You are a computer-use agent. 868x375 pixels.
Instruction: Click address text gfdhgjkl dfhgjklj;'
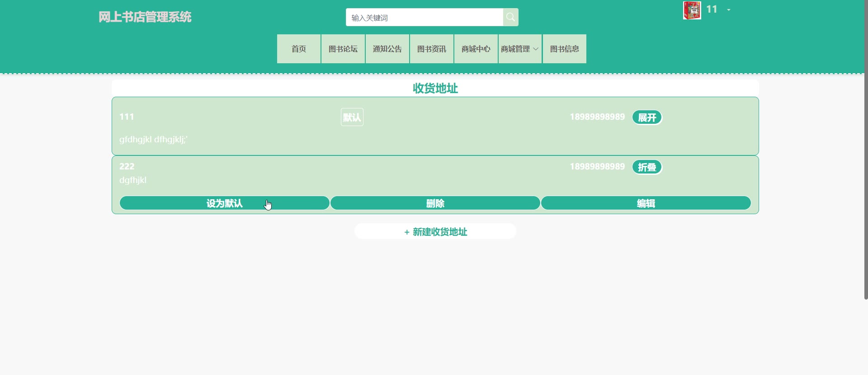point(153,140)
